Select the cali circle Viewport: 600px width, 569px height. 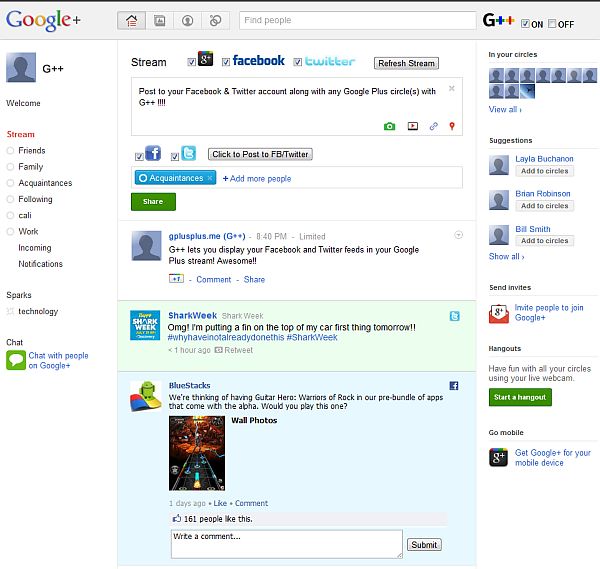[x=24, y=215]
